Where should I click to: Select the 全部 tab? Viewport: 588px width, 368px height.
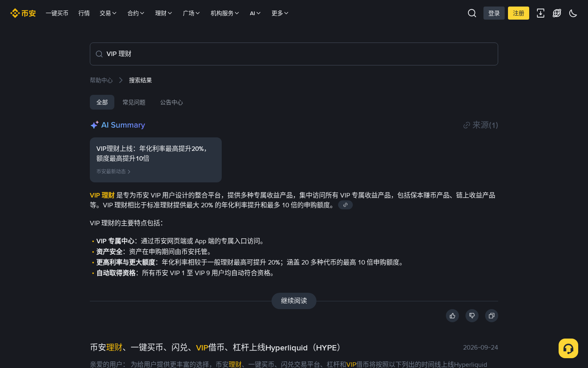[102, 102]
